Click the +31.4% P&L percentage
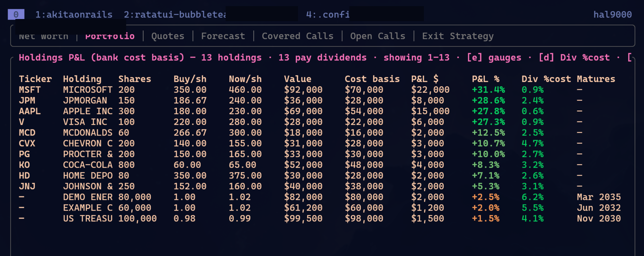This screenshot has width=644, height=256. pyautogui.click(x=488, y=90)
